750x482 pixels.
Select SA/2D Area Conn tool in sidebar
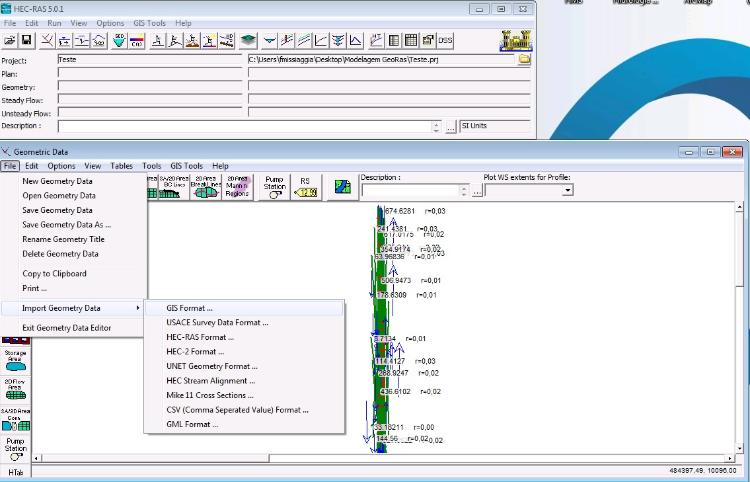tap(16, 419)
